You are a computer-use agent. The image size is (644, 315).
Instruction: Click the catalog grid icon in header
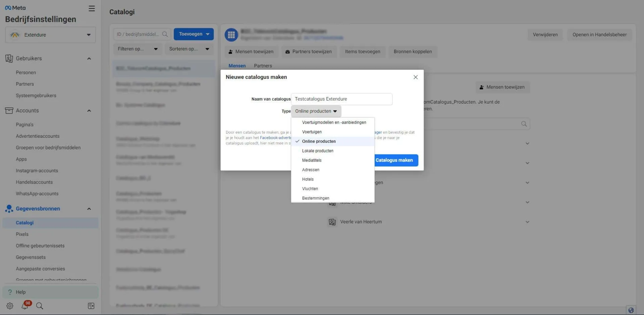click(x=231, y=35)
